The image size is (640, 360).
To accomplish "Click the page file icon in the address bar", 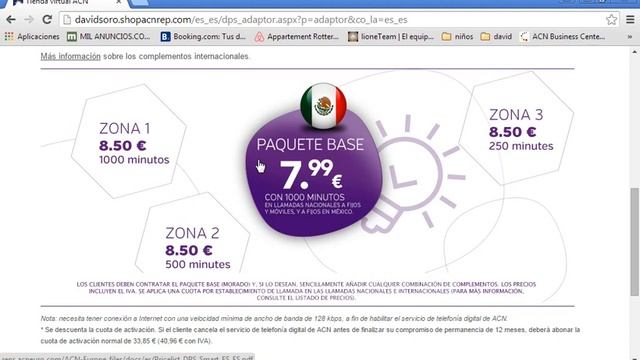I will [67, 20].
